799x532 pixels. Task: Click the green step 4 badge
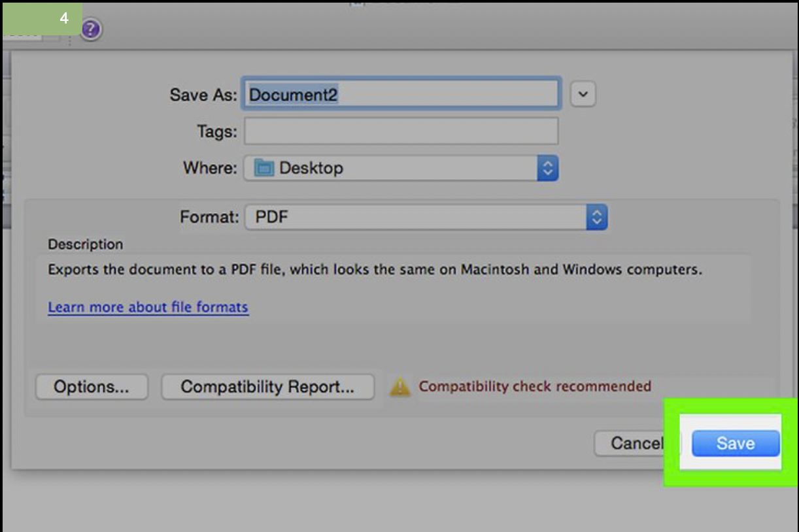[42, 18]
